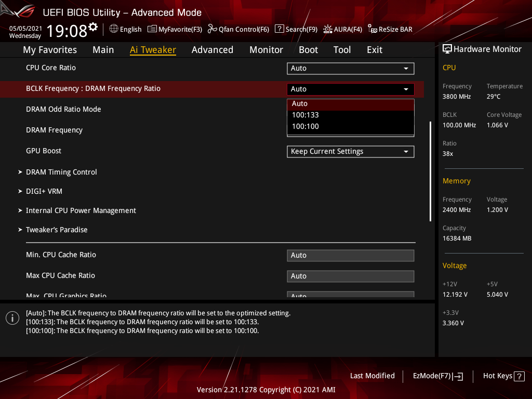The width and height of the screenshot is (532, 399).
Task: Open Search(F9) label
Action: pyautogui.click(x=301, y=30)
